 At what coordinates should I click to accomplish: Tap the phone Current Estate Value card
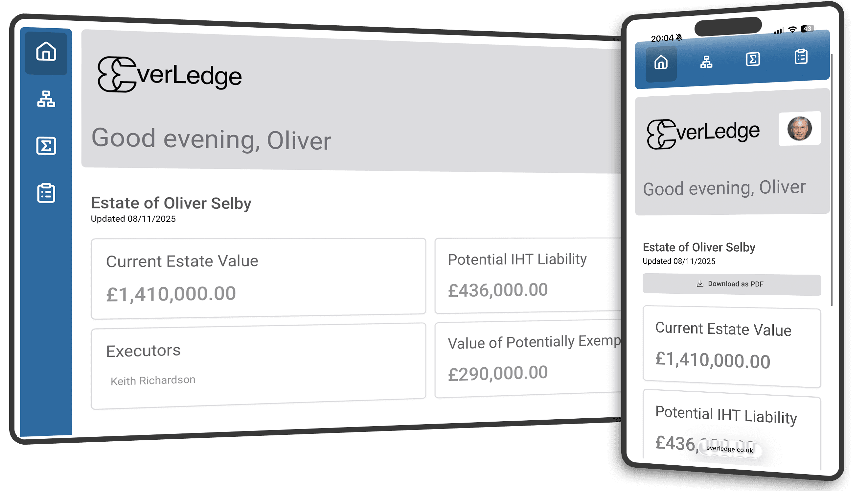[732, 347]
